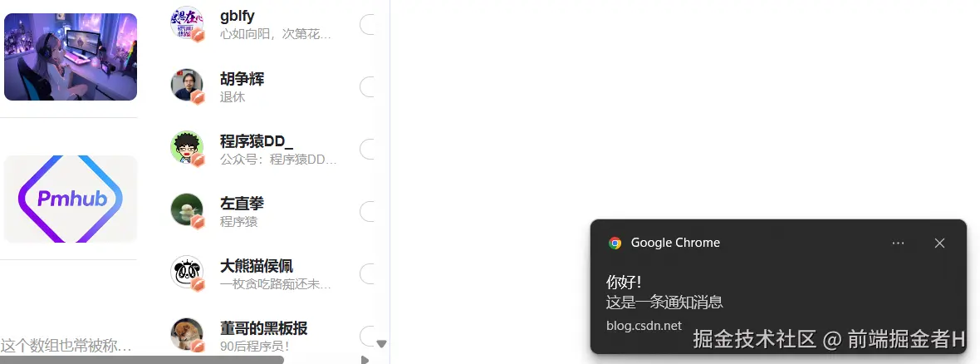Viewport: 980px width, 364px height.
Task: Open notification options three-dot menu
Action: pyautogui.click(x=898, y=243)
